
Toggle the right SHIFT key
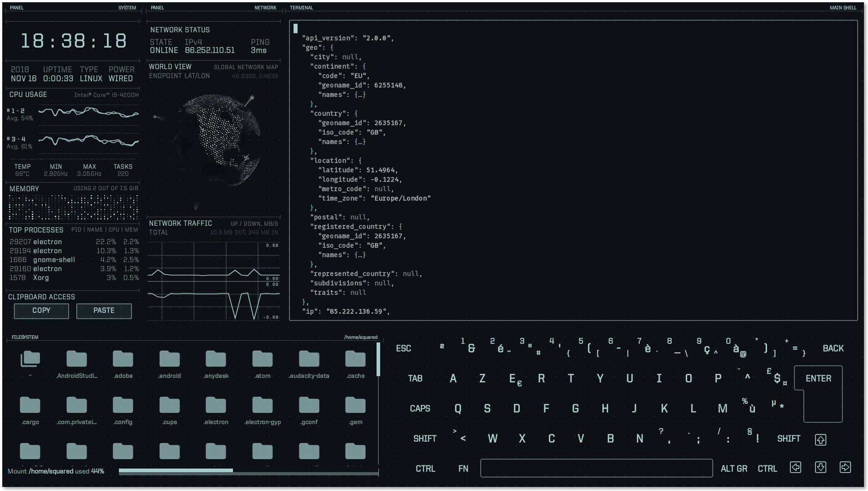click(x=789, y=438)
